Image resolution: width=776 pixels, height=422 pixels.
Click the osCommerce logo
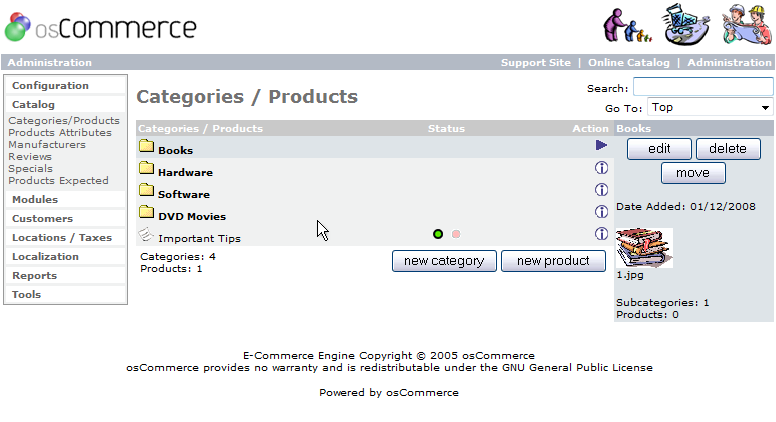100,27
